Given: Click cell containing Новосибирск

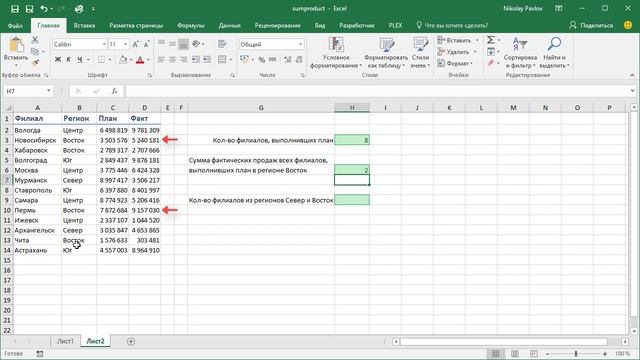Looking at the screenshot, I should (38, 140).
